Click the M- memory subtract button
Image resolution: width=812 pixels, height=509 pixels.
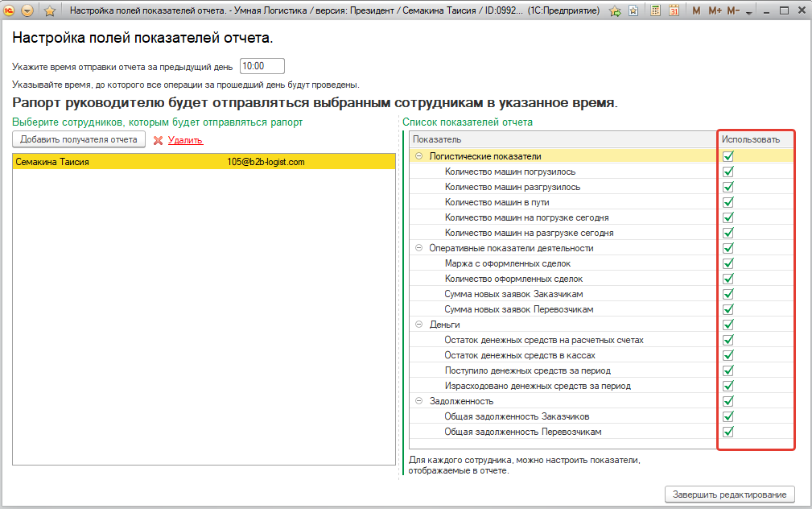733,11
